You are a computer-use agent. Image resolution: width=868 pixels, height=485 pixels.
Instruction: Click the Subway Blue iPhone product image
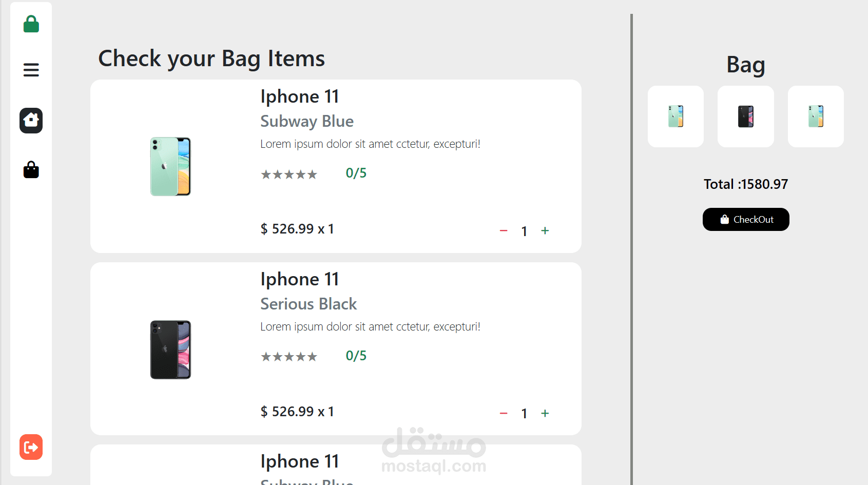[x=170, y=166]
